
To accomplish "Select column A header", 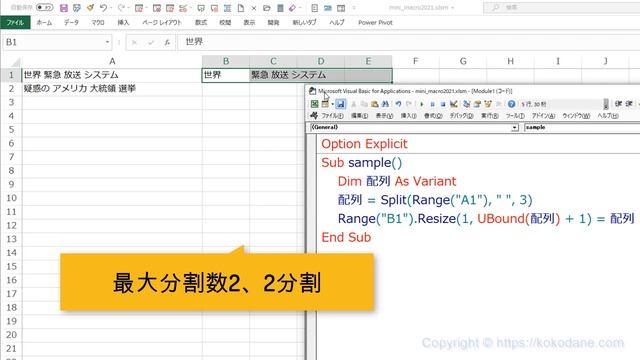I will pos(112,61).
